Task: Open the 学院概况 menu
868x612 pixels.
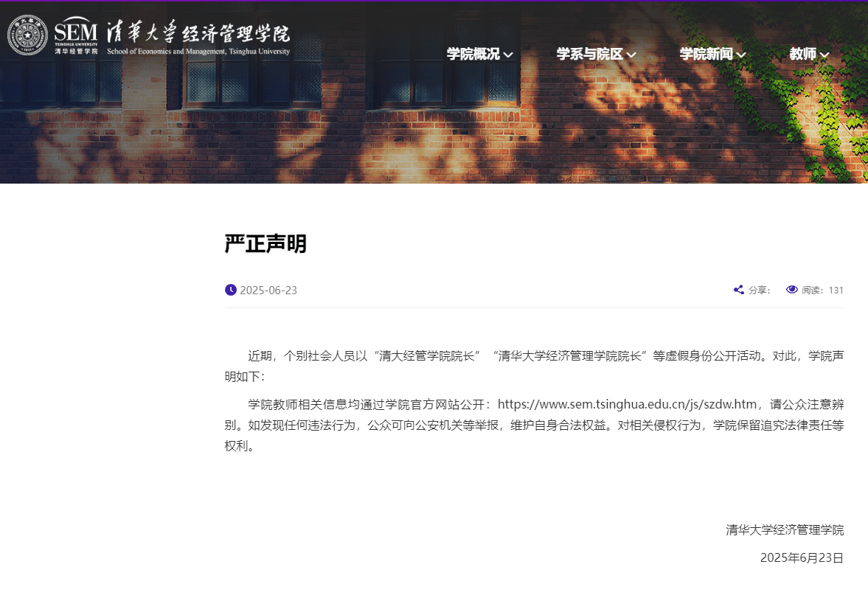Action: point(472,55)
